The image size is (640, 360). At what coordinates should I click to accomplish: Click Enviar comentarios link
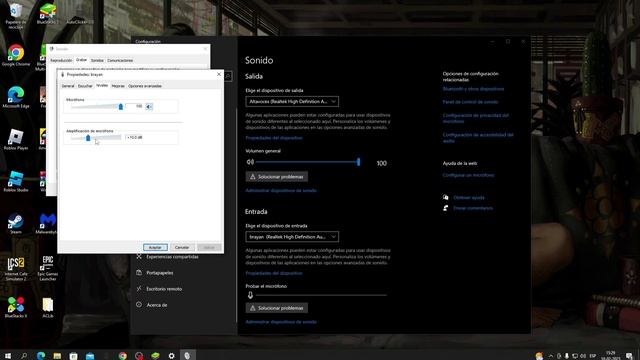tap(473, 208)
